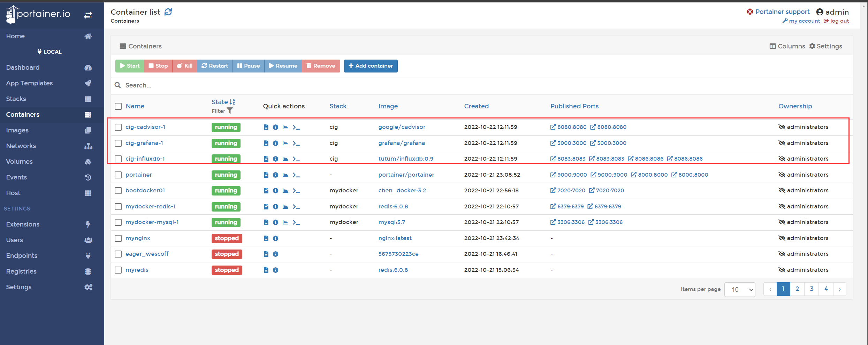868x345 pixels.
Task: Open console icon for portainer container
Action: (296, 175)
